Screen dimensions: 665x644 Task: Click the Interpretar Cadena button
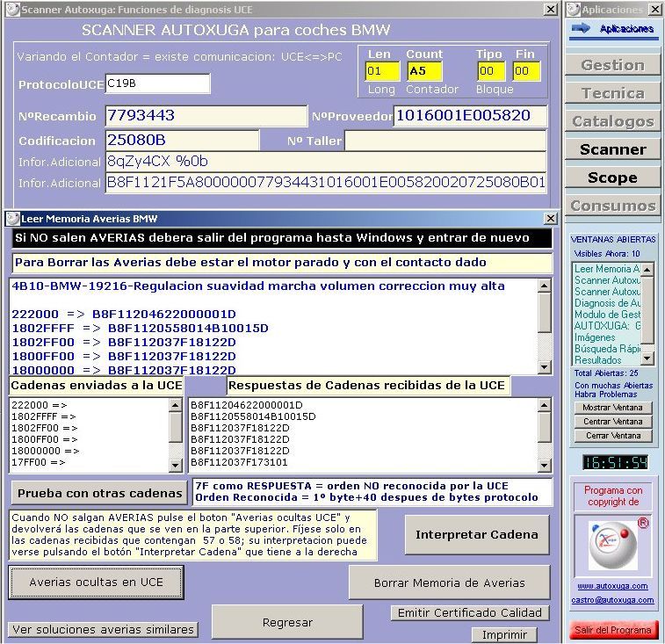click(477, 534)
